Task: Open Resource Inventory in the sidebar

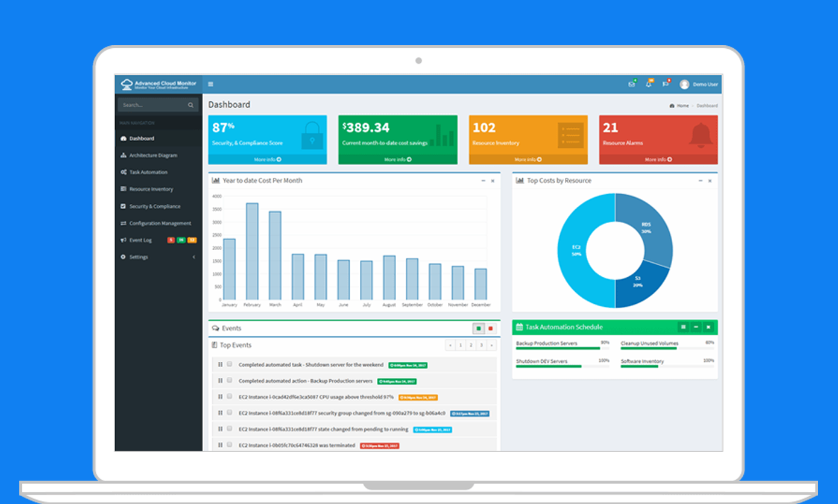Action: tap(159, 189)
